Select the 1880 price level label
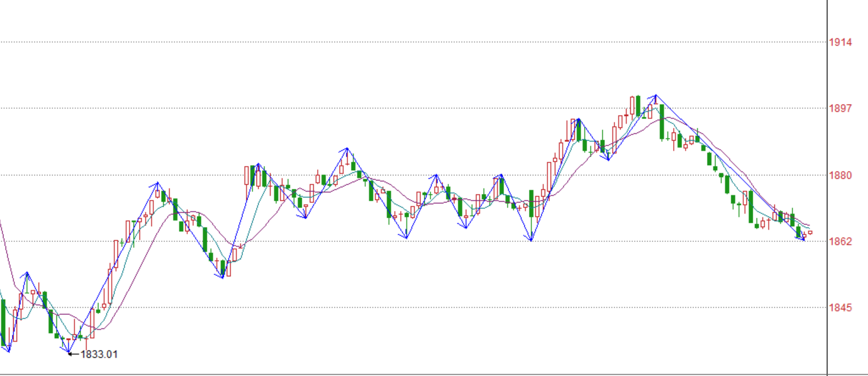Viewport: 868px width, 376px height. 840,175
